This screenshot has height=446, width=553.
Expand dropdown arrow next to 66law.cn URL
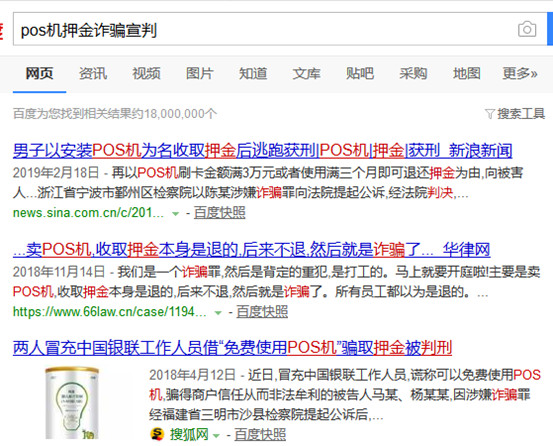[x=218, y=313]
